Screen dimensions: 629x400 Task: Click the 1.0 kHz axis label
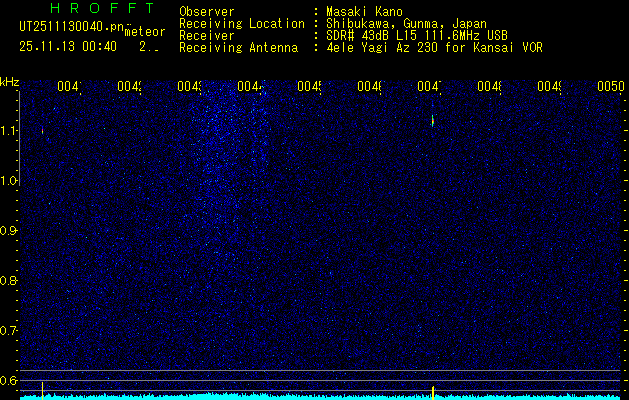pos(8,181)
